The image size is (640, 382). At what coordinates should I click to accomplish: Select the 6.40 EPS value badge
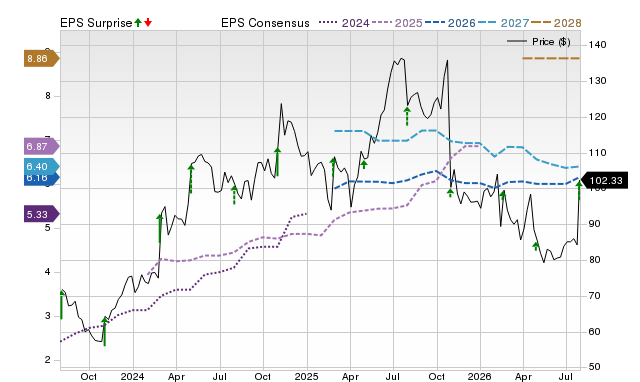point(41,166)
